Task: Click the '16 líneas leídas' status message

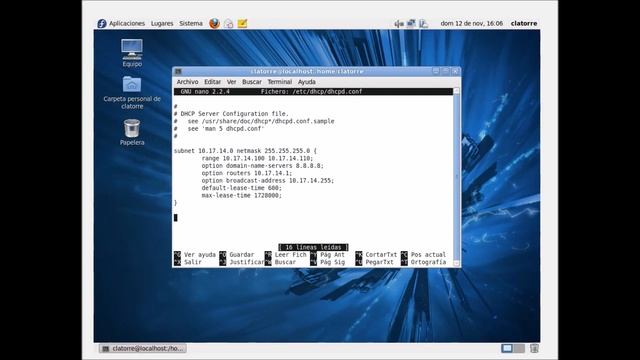Action: coord(313,247)
